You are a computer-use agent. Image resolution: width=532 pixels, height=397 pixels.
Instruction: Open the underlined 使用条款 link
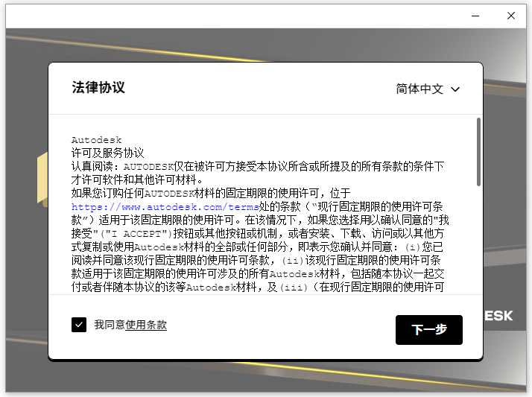146,325
